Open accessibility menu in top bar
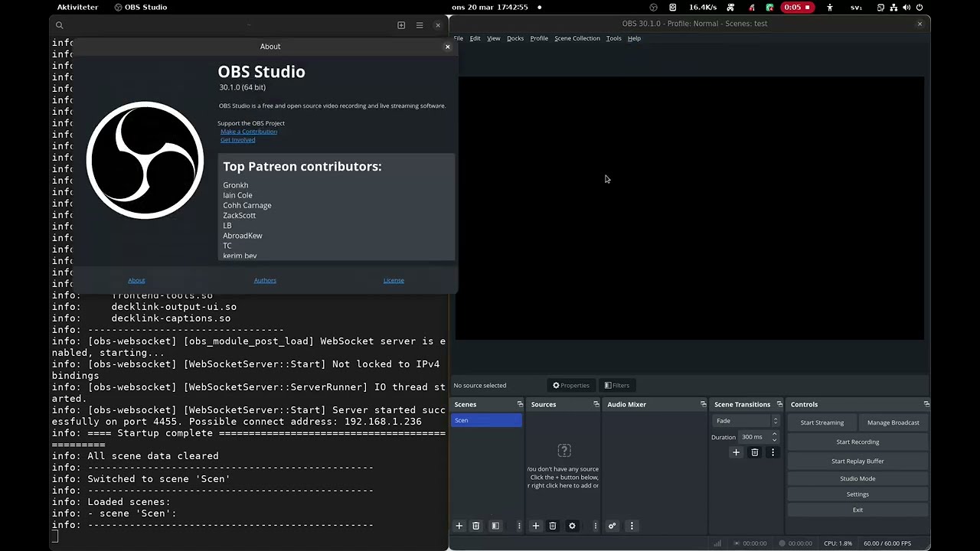Viewport: 980px width, 551px height. (x=830, y=8)
